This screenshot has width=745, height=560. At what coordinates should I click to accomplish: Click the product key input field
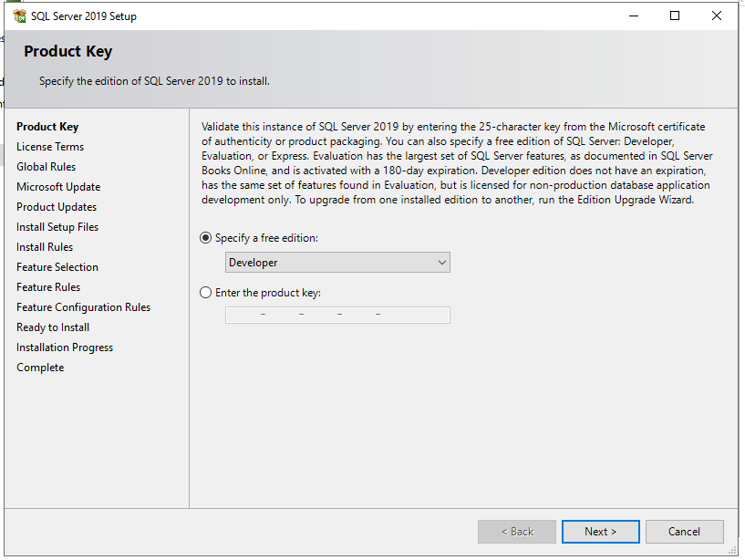click(x=337, y=315)
